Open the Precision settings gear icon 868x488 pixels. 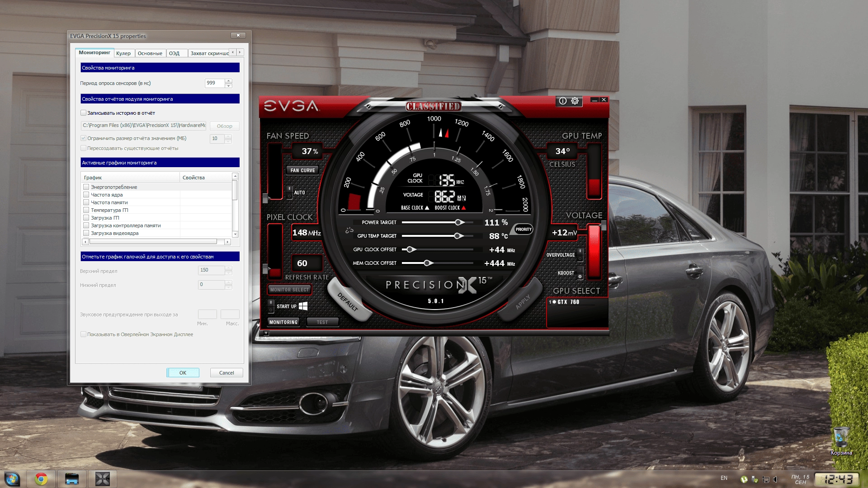click(575, 101)
